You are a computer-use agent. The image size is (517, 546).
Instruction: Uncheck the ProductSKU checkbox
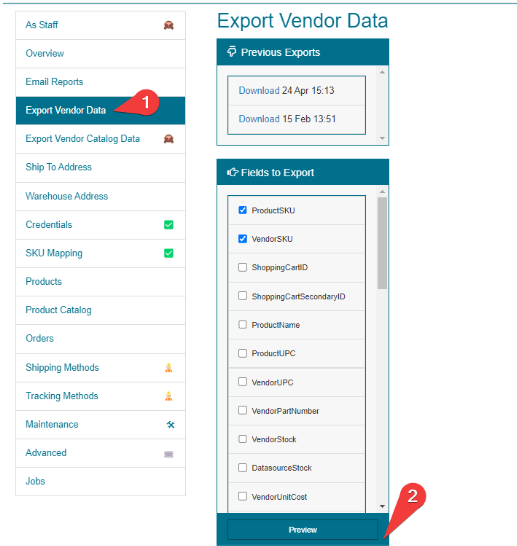243,210
